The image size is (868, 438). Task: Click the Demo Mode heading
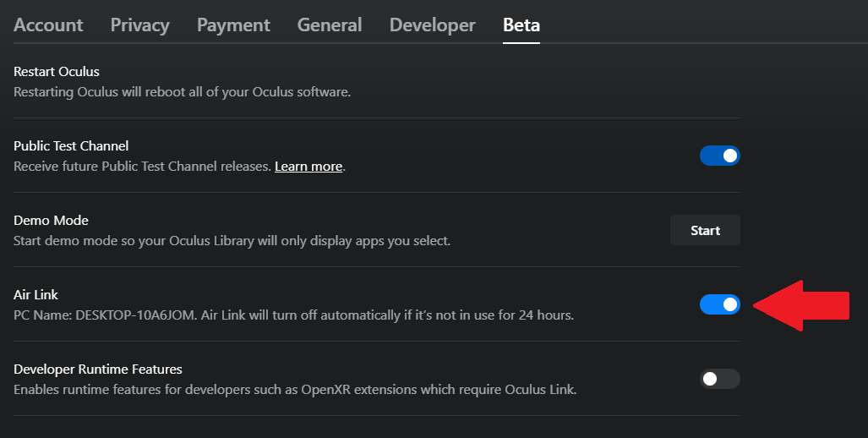51,220
